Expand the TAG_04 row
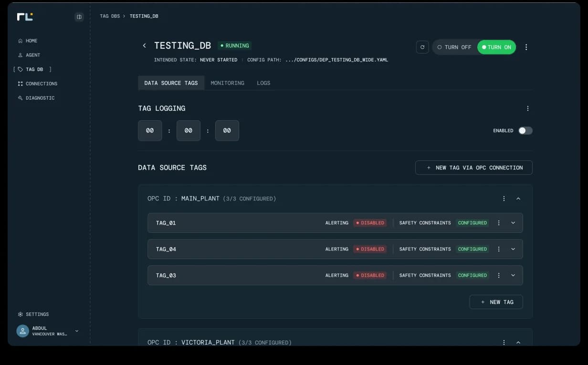Viewport: 588px width, 365px height. pyautogui.click(x=513, y=249)
